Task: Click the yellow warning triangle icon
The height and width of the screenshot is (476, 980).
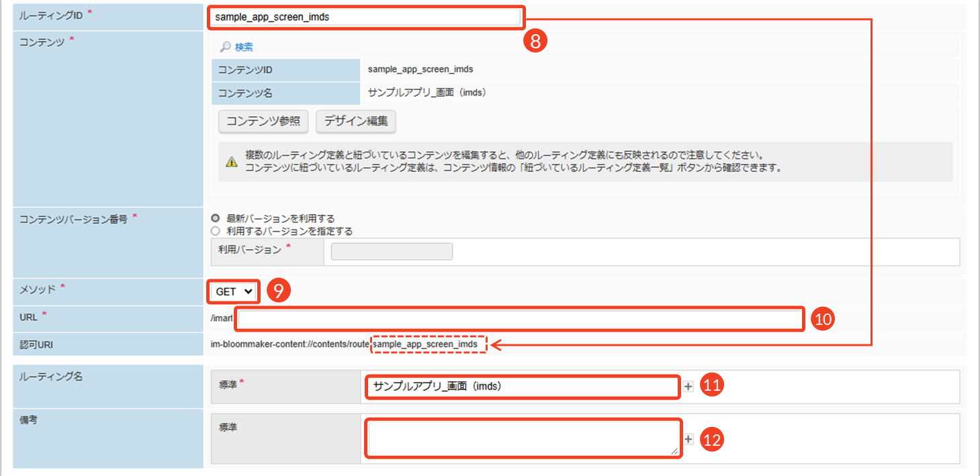Action: (x=231, y=161)
